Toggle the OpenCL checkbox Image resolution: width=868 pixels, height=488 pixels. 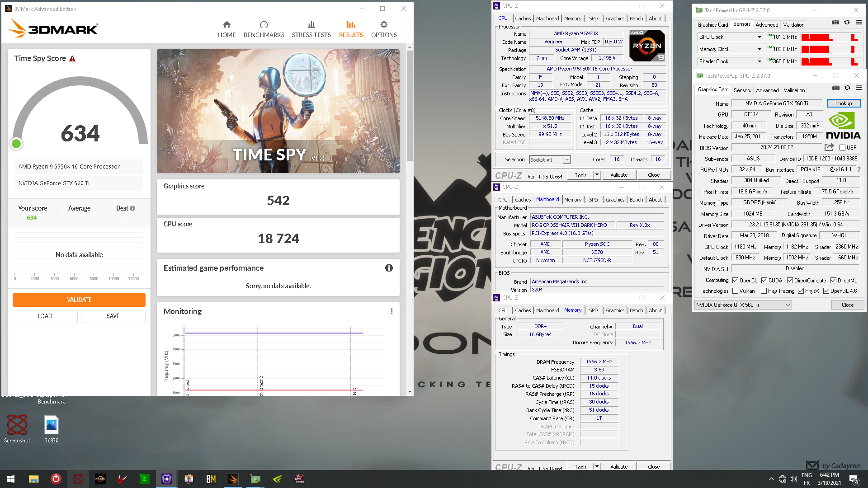point(735,281)
